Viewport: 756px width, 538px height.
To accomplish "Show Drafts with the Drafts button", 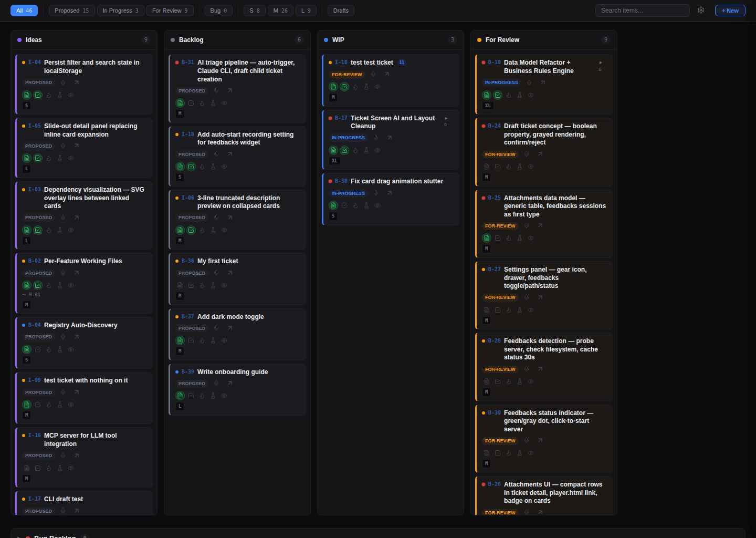I will pyautogui.click(x=341, y=11).
